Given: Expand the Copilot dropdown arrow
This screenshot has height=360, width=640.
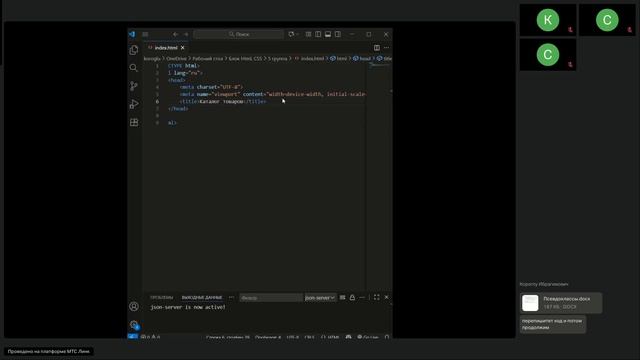Looking at the screenshot, I should [x=298, y=34].
